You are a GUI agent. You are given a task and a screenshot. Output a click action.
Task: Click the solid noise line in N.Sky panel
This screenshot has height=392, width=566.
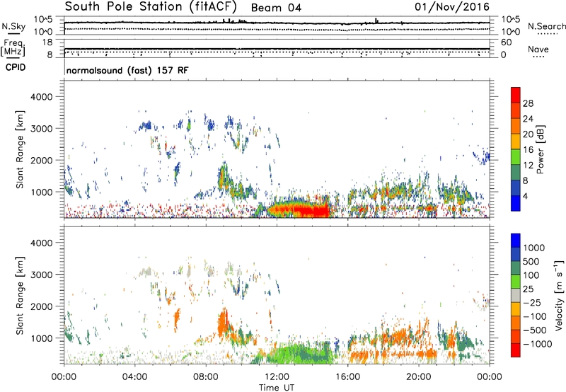point(277,23)
